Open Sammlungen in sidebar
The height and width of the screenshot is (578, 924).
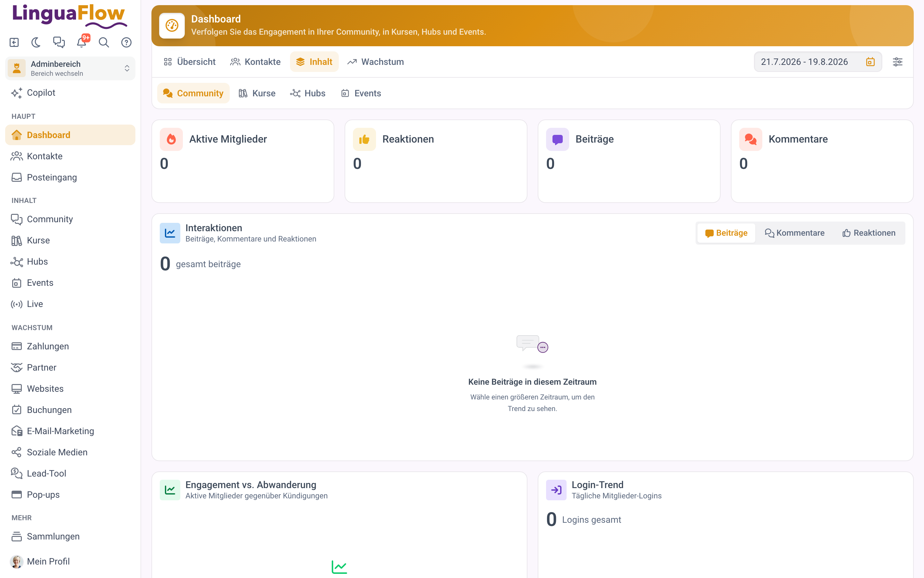(70, 537)
